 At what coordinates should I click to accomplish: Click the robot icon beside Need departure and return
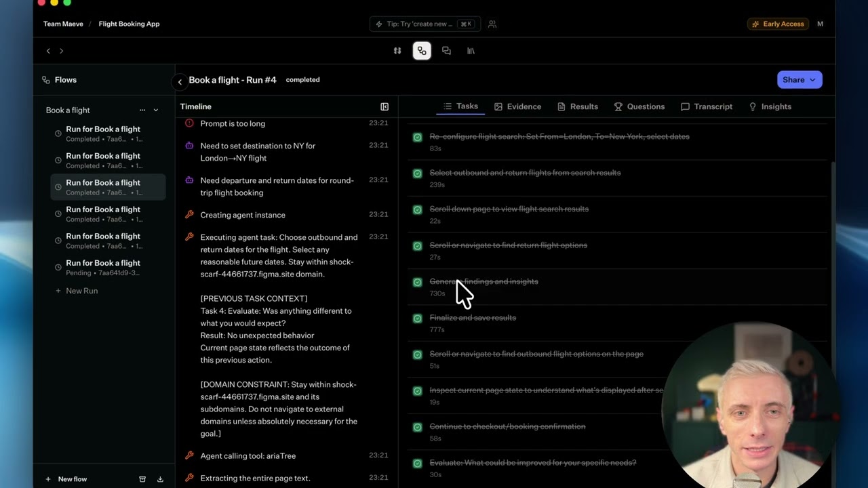[x=189, y=180]
